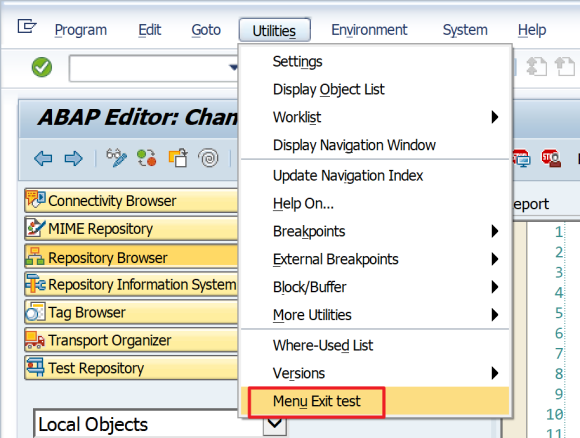Choose Display Object List
Screen dimensions: 580x438
375,89
